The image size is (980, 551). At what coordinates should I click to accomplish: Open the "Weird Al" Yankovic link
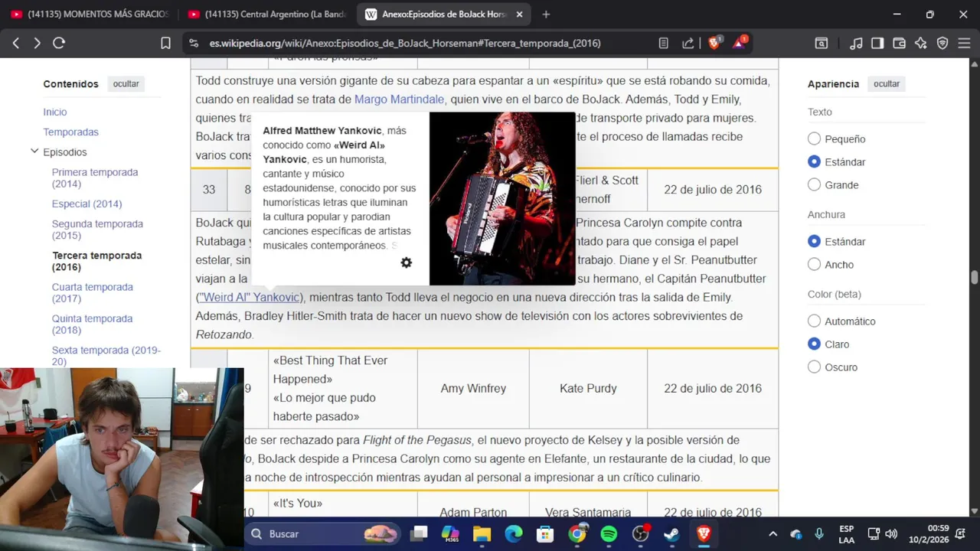250,297
